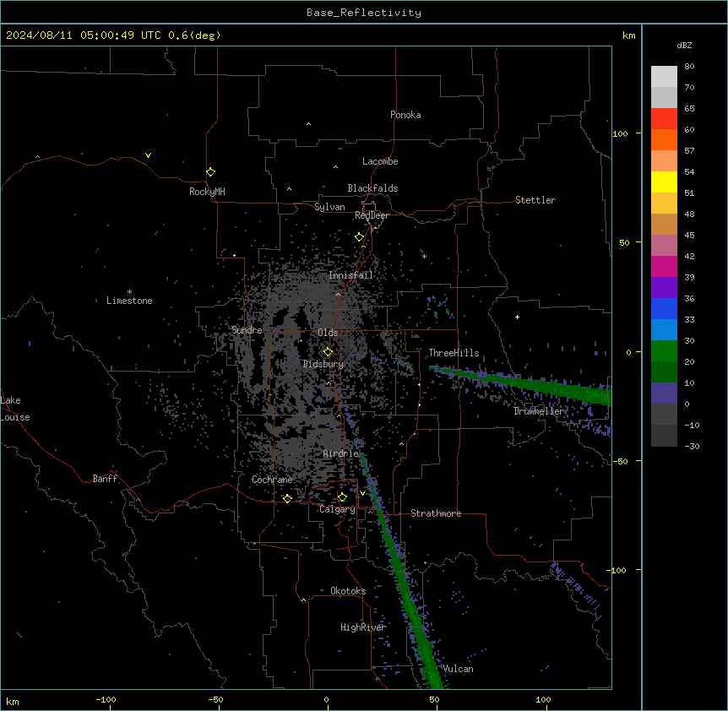Click the dBZ legend heading
This screenshot has height=711, width=728.
point(684,45)
